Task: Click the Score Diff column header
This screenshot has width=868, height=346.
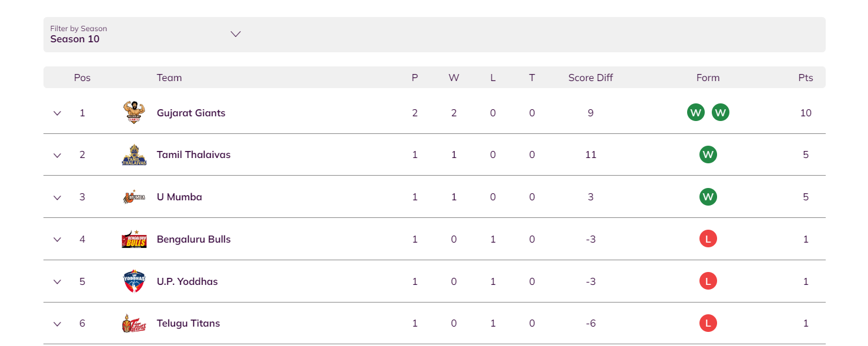Action: [x=590, y=78]
